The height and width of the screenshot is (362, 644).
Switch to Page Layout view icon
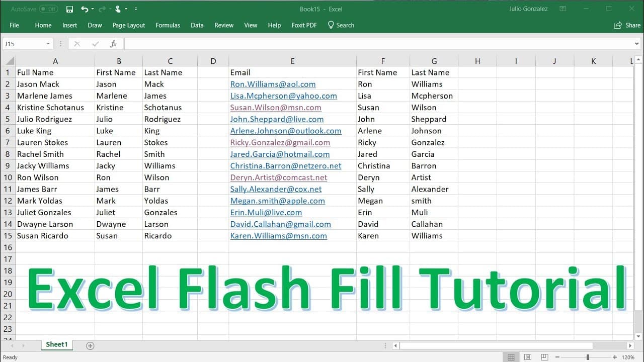(528, 357)
